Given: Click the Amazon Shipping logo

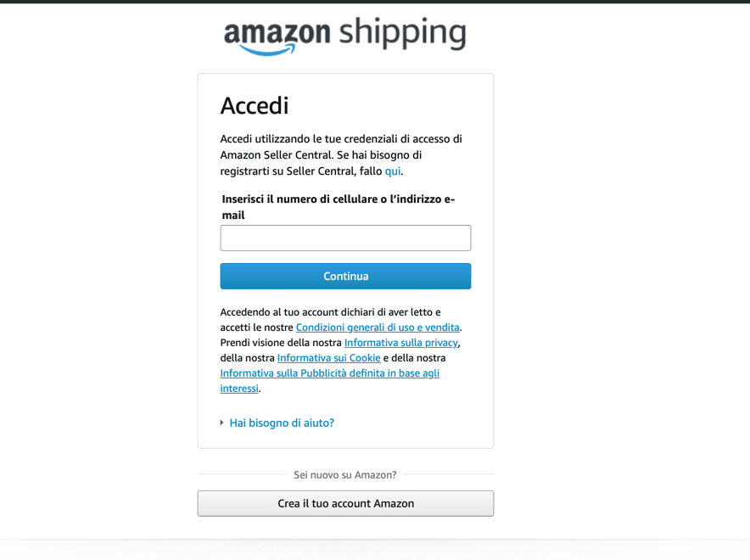Looking at the screenshot, I should [344, 34].
